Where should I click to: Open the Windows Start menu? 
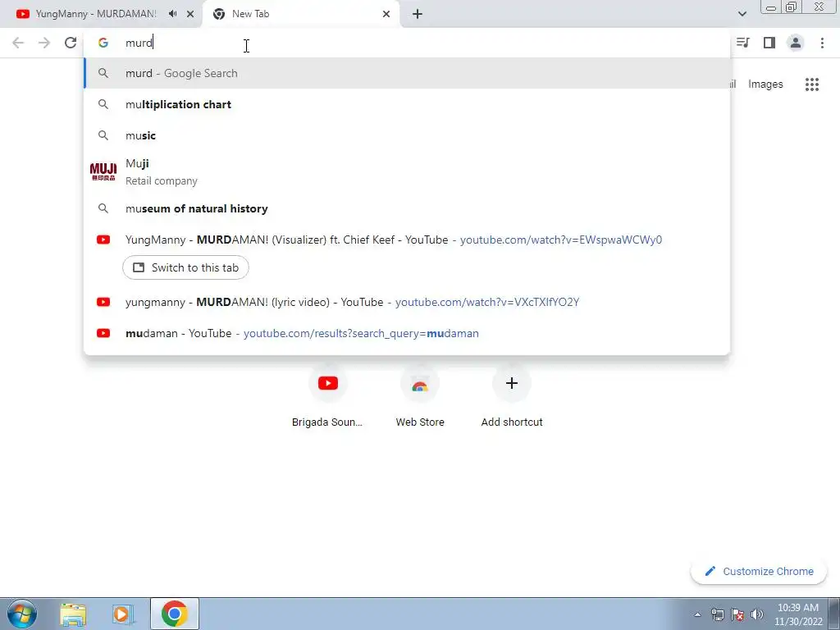[22, 614]
